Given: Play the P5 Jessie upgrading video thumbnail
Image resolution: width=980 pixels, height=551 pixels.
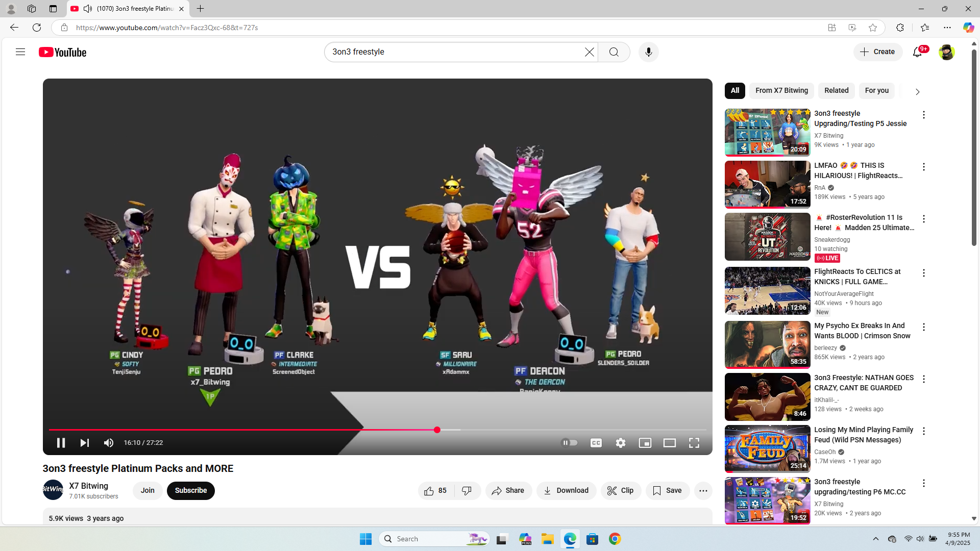Looking at the screenshot, I should click(767, 133).
